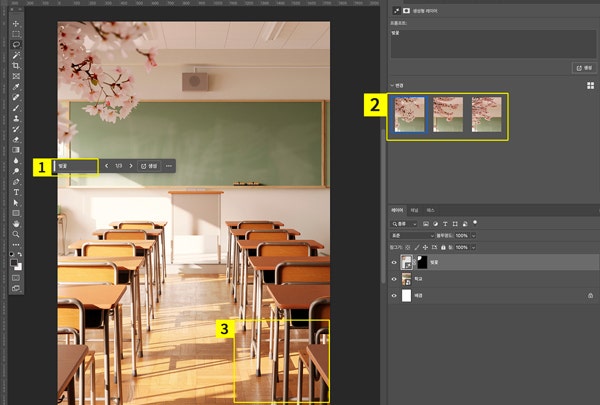Reset default foreground and background colors

(x=12, y=254)
